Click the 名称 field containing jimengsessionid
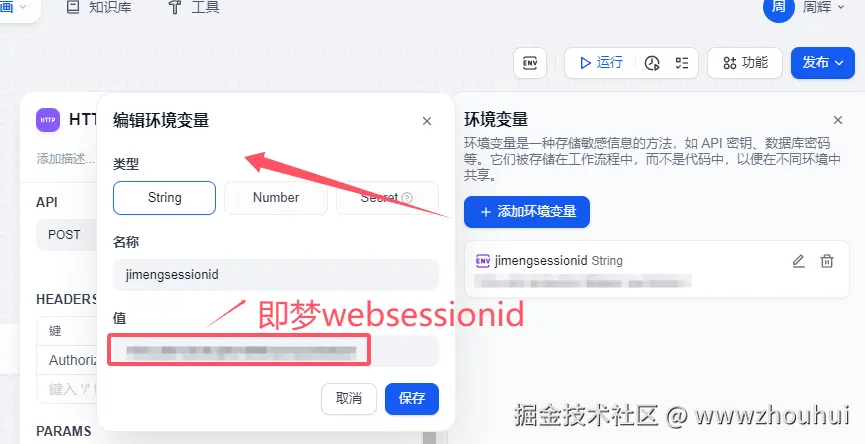 point(276,275)
